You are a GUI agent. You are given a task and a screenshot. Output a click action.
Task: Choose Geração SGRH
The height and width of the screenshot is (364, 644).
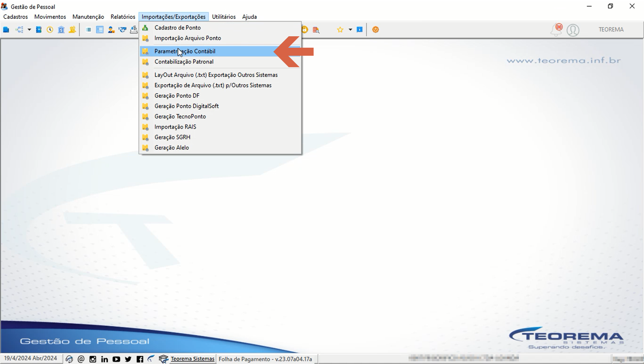[x=220, y=137]
